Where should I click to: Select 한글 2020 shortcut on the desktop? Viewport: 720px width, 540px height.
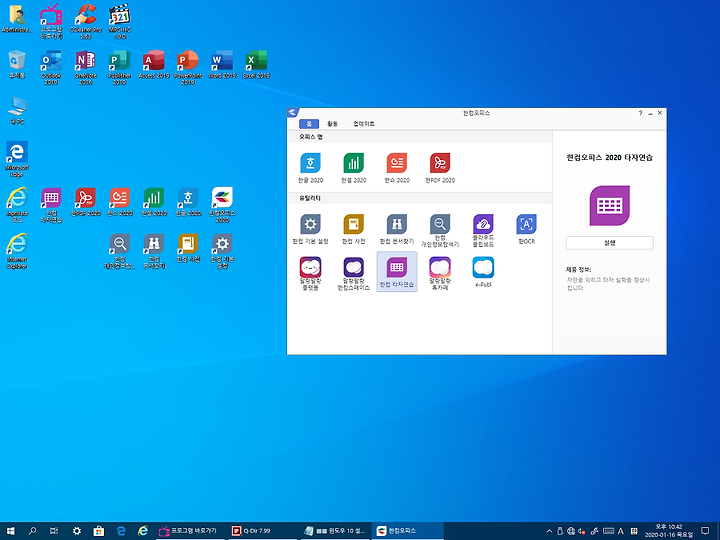[x=188, y=202]
